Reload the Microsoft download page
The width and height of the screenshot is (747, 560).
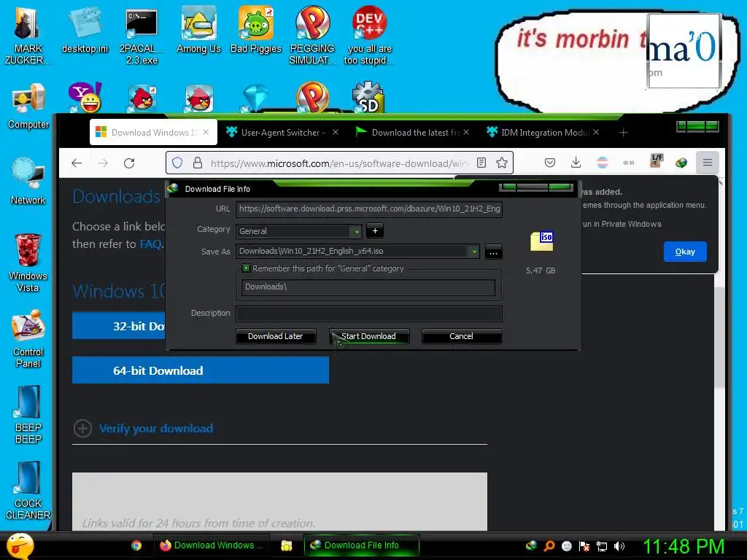pyautogui.click(x=129, y=163)
